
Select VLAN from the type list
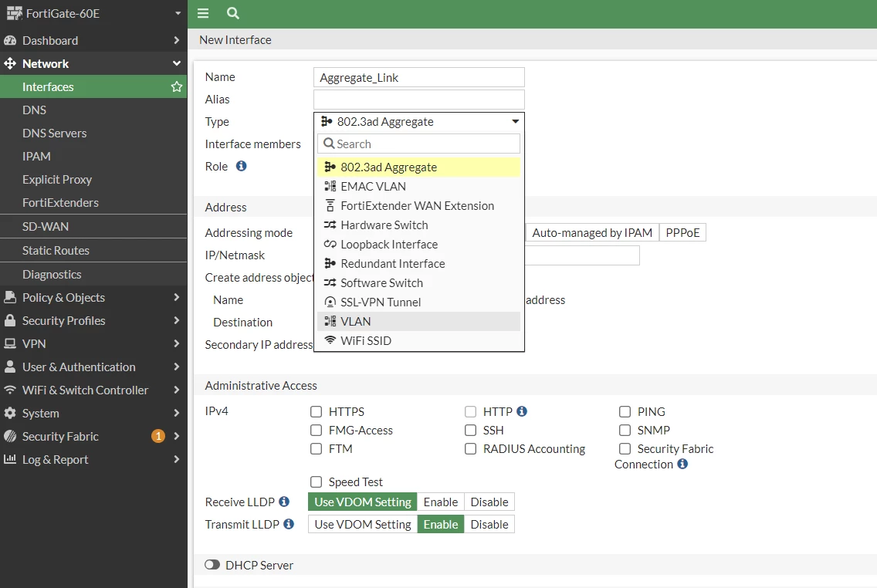tap(419, 321)
